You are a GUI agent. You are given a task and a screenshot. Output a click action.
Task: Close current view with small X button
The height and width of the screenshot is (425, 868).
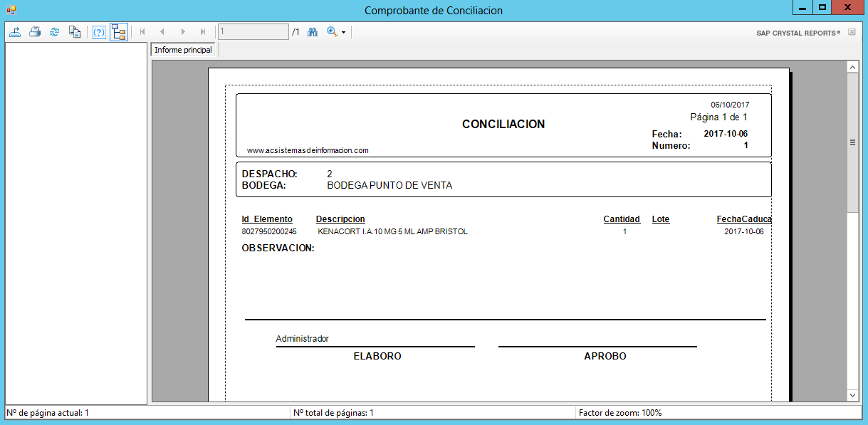pos(852,32)
